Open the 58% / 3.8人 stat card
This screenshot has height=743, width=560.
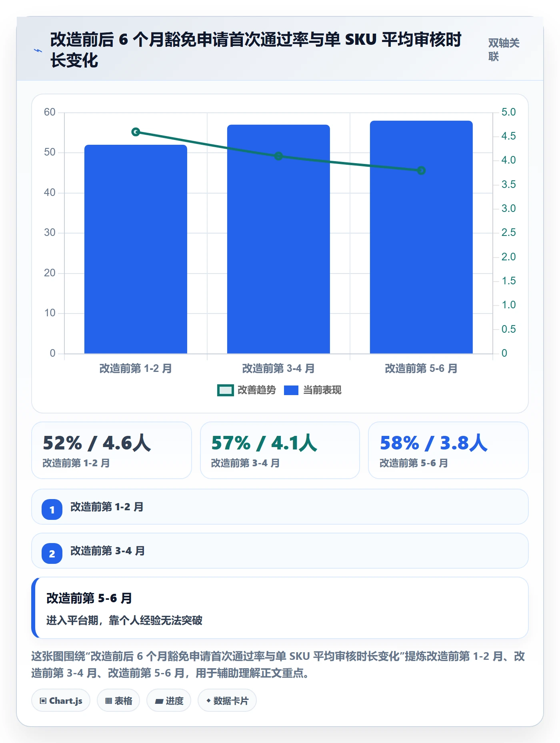click(x=448, y=450)
